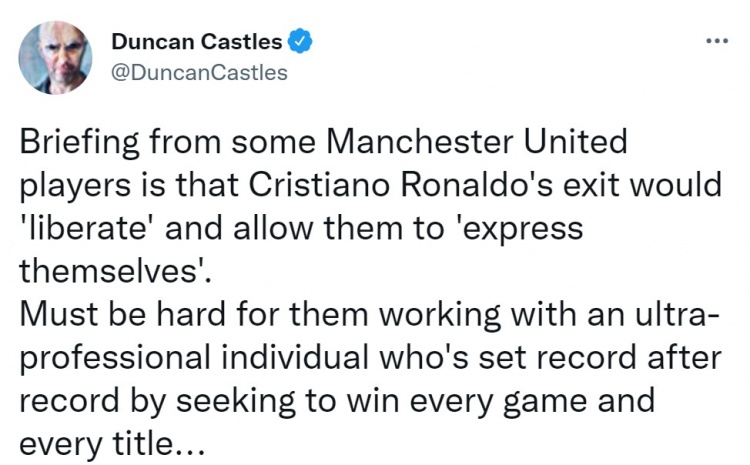Open Duncan Castles' profile picture
Image resolution: width=750 pixels, height=465 pixels.
[x=55, y=57]
